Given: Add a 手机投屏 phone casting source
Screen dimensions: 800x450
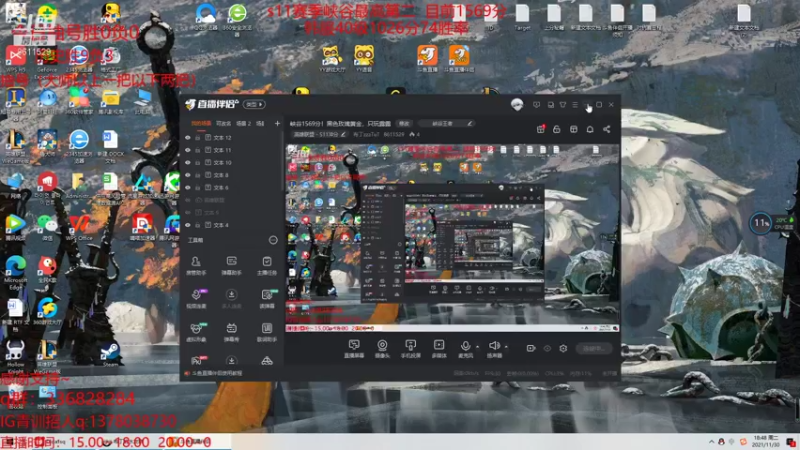Looking at the screenshot, I should pyautogui.click(x=410, y=348).
